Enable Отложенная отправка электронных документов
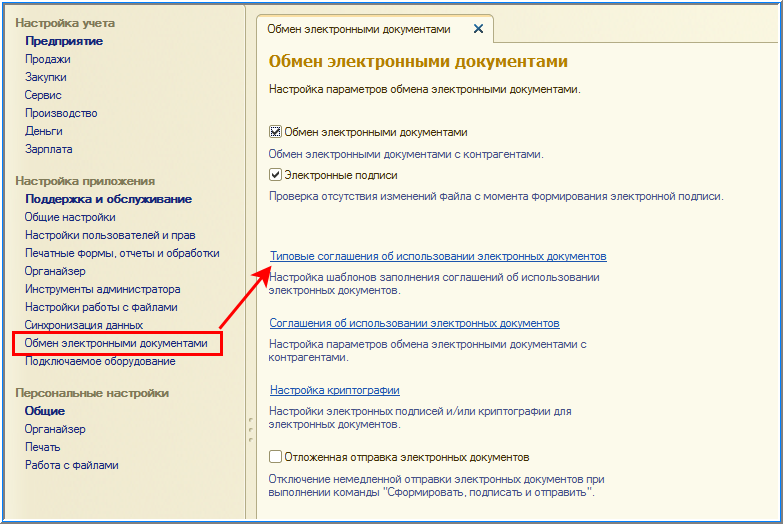This screenshot has height=524, width=783. click(275, 457)
